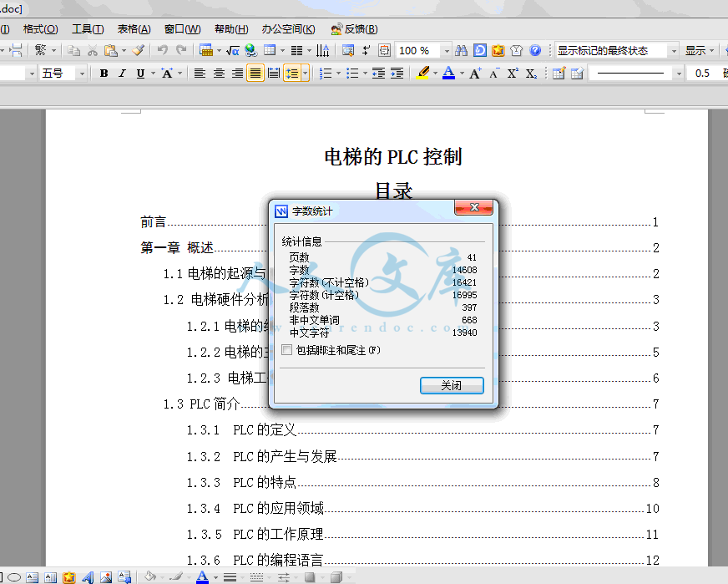
Task: Click the blue help question mark icon
Action: tap(535, 50)
